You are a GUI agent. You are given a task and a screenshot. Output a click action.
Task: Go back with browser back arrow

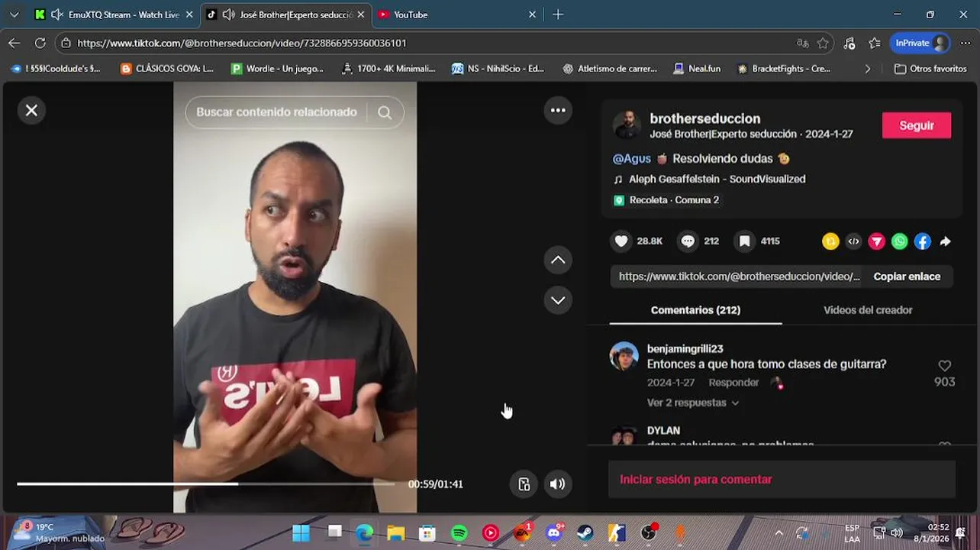coord(14,43)
